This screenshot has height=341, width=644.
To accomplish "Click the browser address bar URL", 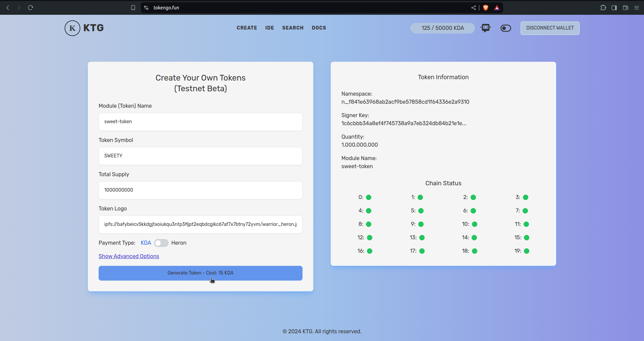I will click(x=166, y=8).
